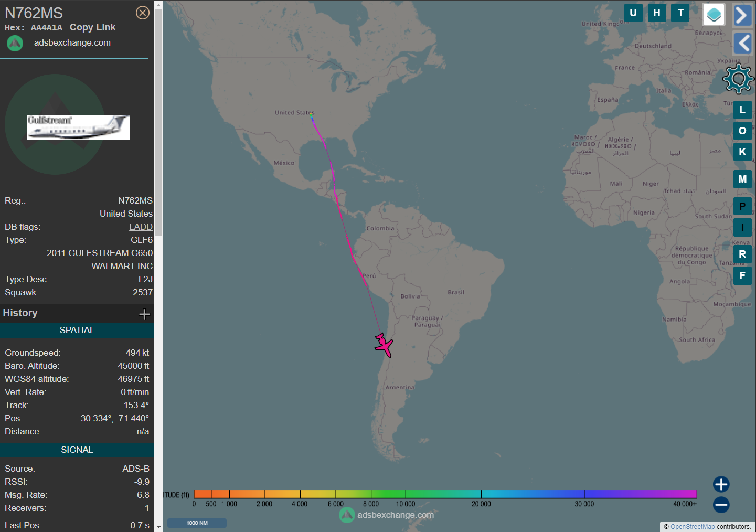Toggle the I button on map sidebar
This screenshot has width=756, height=532.
click(x=742, y=227)
